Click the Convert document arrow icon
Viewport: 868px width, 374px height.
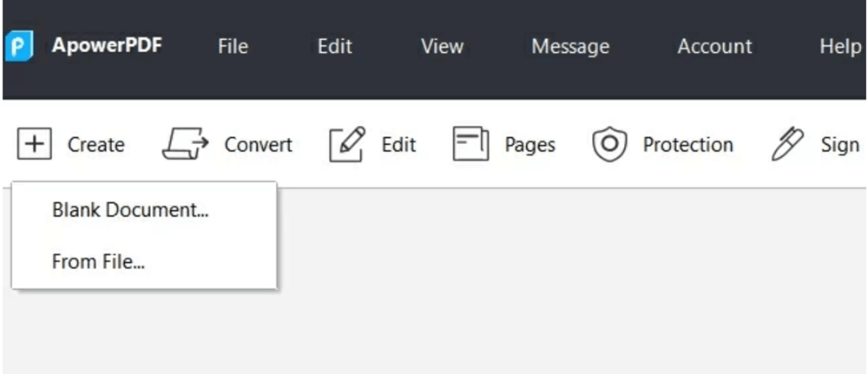pos(185,145)
